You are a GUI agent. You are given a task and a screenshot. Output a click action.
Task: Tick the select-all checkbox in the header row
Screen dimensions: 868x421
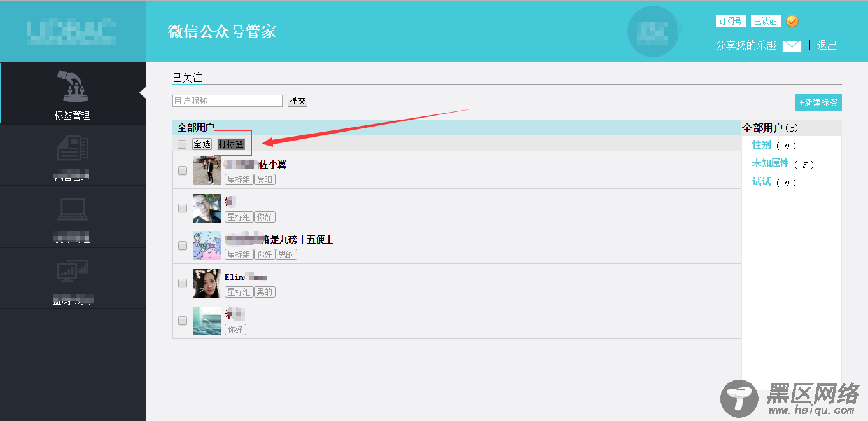tap(182, 144)
